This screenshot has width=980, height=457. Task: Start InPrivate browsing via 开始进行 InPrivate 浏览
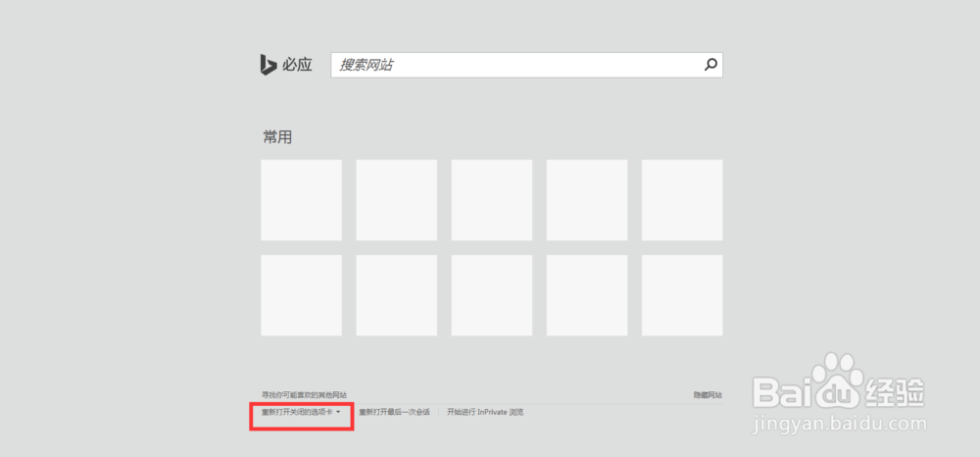[485, 413]
